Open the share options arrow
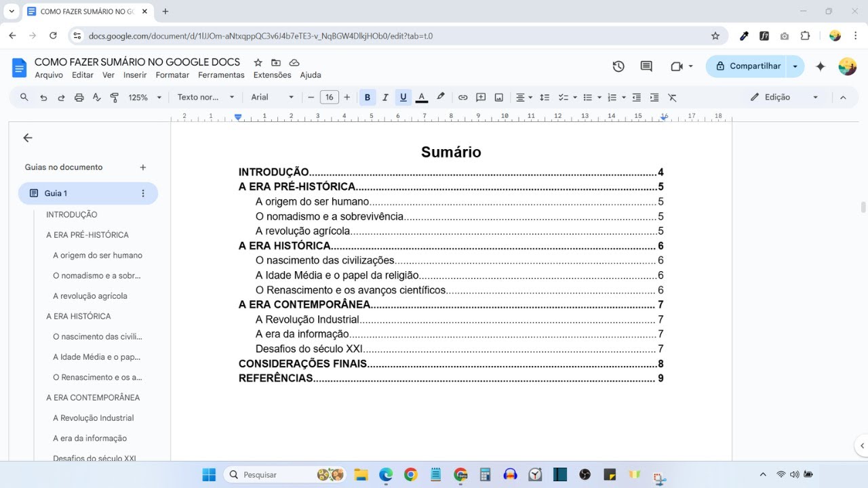The width and height of the screenshot is (868, 488). pos(795,66)
